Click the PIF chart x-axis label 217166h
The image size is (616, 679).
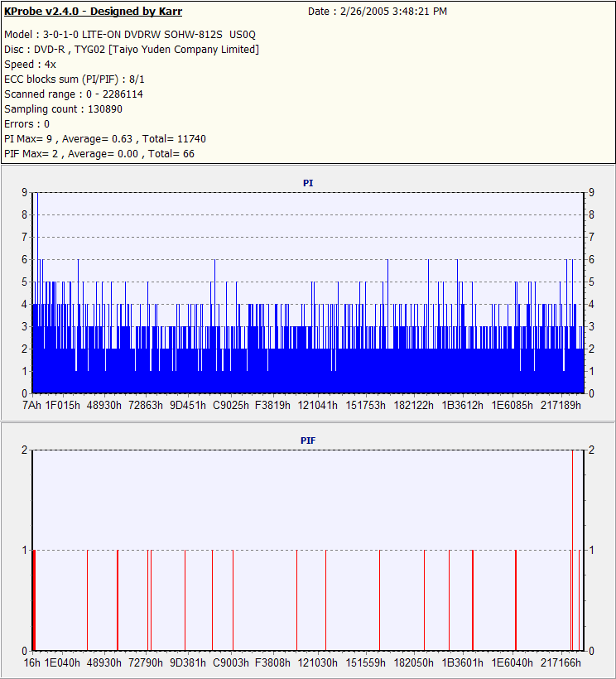click(x=561, y=663)
